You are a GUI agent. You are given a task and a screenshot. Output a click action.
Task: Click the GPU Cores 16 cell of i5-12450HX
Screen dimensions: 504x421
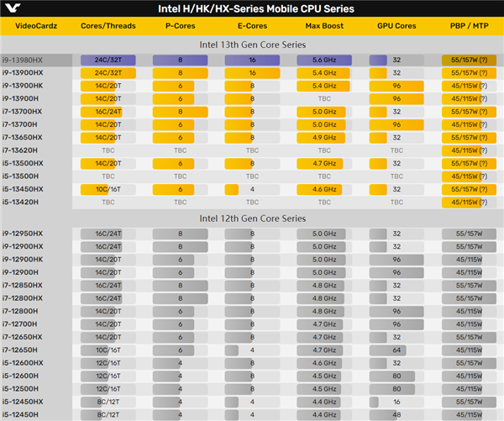coord(396,402)
